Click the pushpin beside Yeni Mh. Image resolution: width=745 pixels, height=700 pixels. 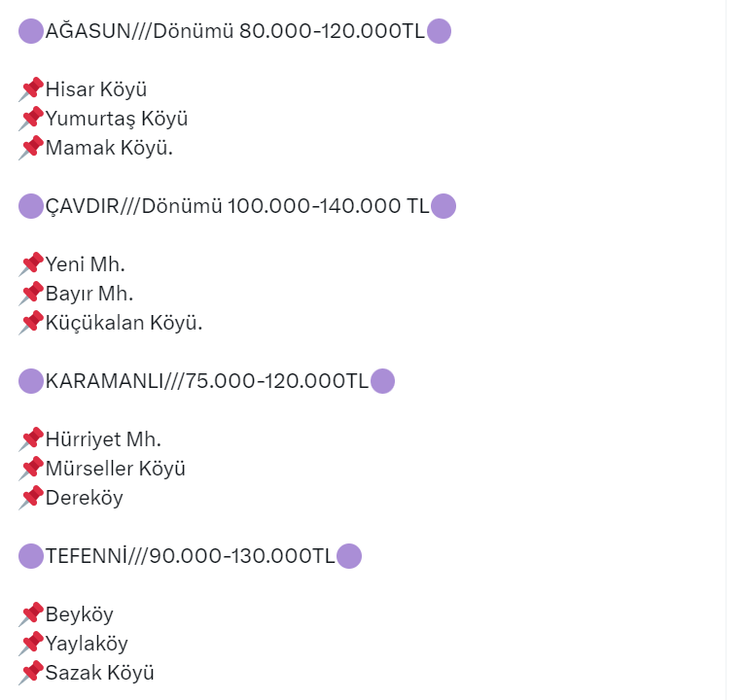tap(31, 264)
